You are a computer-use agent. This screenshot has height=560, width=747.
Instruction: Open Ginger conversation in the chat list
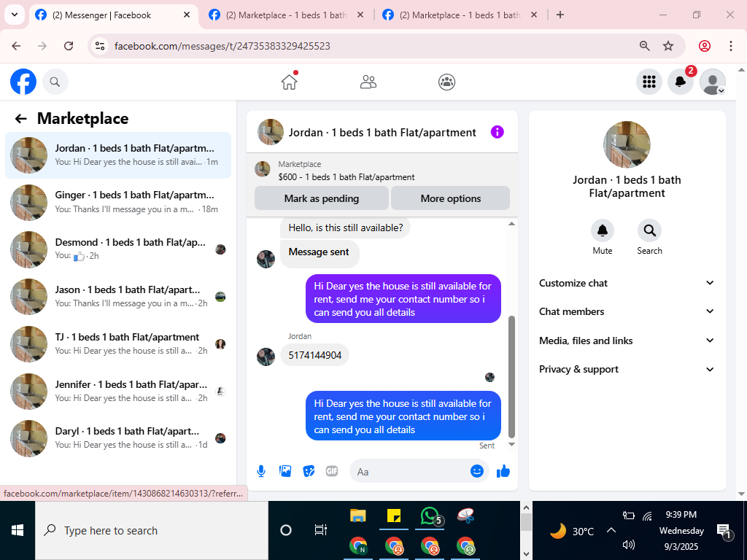coord(118,203)
